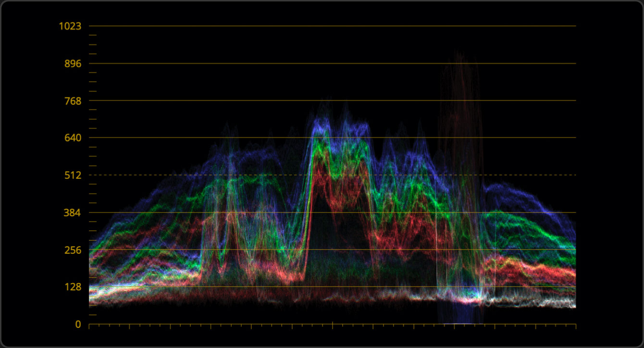Screen dimensions: 644x348
Task: Click the 768 scale value
Action: [x=71, y=101]
